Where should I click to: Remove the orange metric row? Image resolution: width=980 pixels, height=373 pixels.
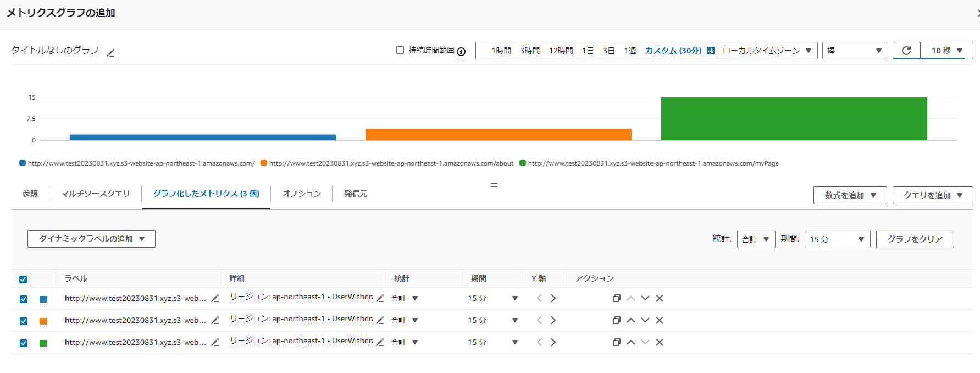coord(660,320)
